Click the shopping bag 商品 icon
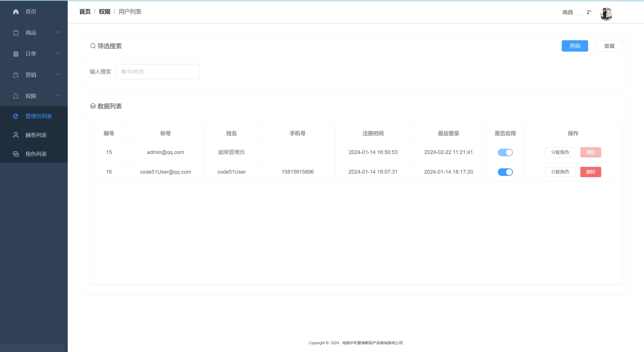Screen dimensions: 644x352 point(16,33)
